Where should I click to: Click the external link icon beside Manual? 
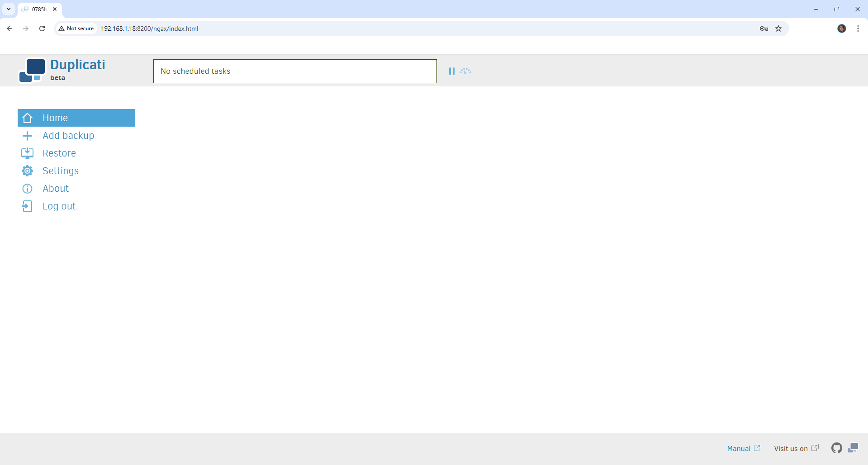point(758,447)
